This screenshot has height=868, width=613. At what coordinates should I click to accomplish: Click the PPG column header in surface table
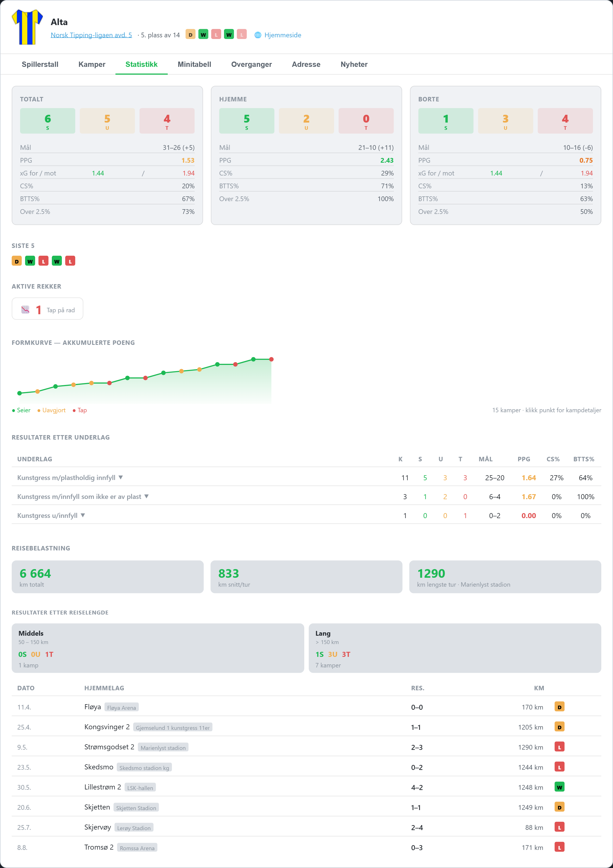coord(524,459)
